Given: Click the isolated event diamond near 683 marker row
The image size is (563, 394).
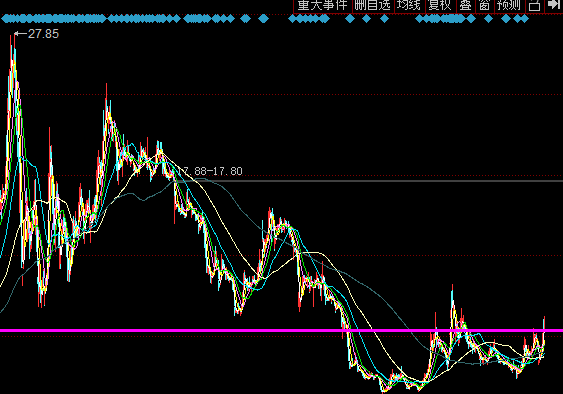Looking at the screenshot, I should [x=246, y=19].
